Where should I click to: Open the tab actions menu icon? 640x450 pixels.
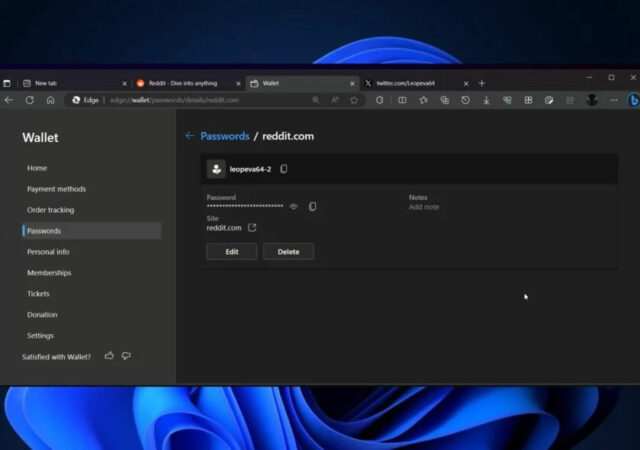[x=7, y=83]
